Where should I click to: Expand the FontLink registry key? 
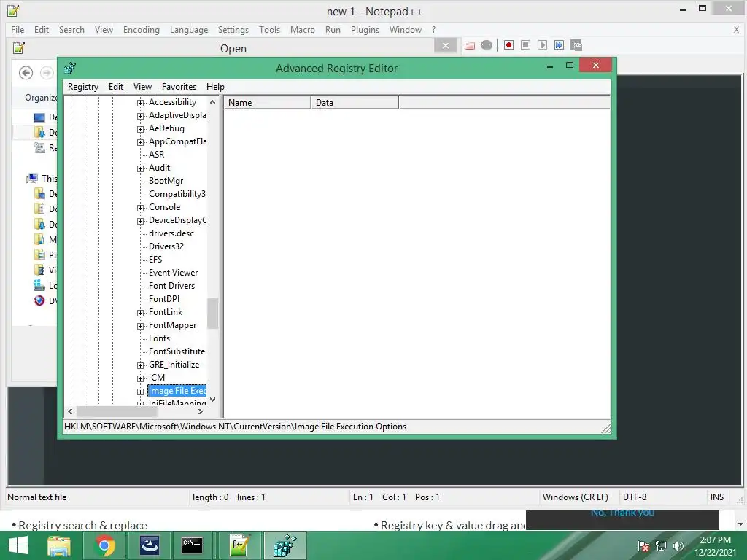pyautogui.click(x=140, y=313)
